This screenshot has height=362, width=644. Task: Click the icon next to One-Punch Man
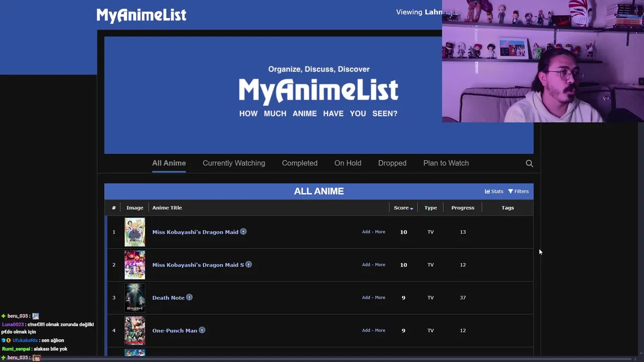pyautogui.click(x=202, y=330)
